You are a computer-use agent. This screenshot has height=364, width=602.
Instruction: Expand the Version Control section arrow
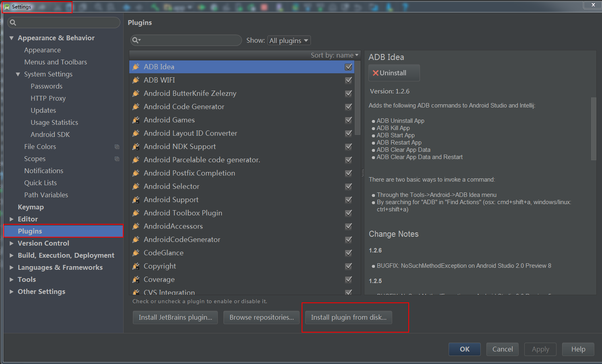pyautogui.click(x=11, y=243)
